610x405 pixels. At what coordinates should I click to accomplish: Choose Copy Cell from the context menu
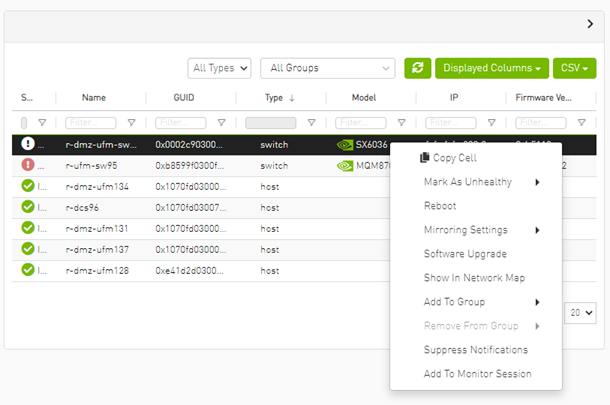click(454, 158)
